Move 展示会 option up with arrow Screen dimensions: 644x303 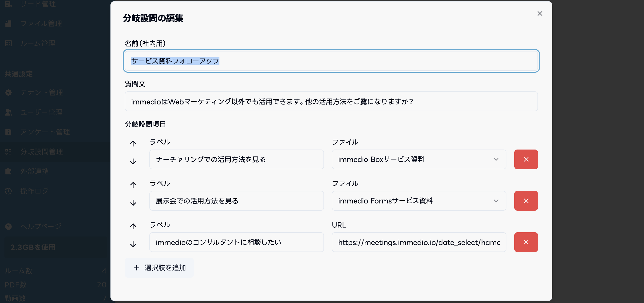coord(133,185)
